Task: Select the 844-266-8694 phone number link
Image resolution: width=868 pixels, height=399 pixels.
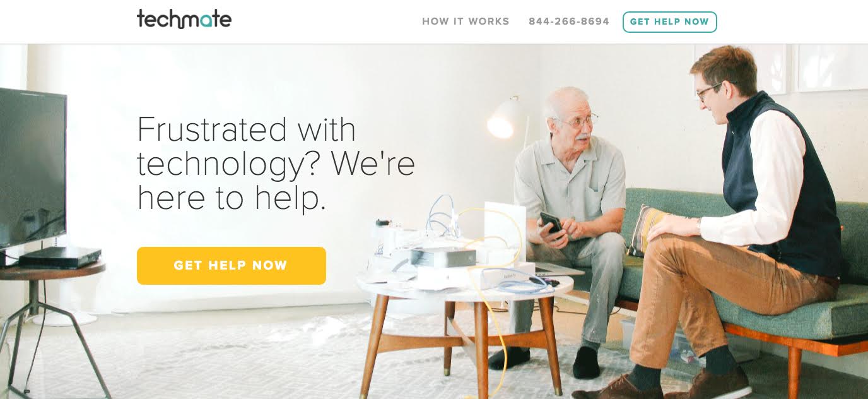Action: pos(569,21)
